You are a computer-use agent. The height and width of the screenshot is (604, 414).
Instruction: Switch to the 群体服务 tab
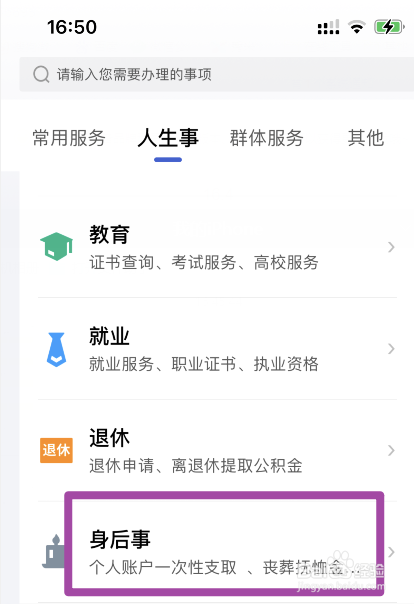(x=267, y=138)
